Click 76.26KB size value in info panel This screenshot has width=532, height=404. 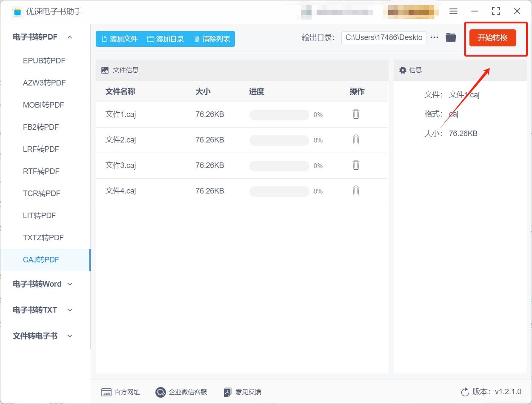[x=463, y=134]
